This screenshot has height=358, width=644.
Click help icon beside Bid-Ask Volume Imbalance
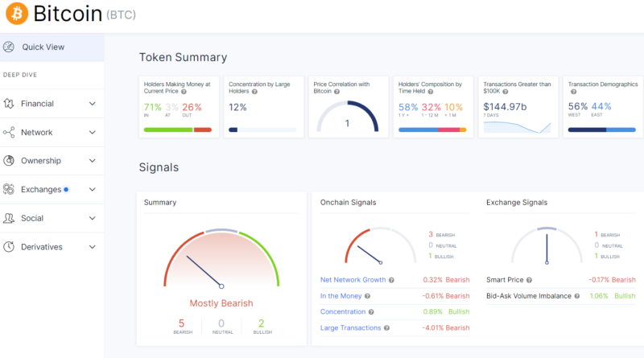[577, 296]
